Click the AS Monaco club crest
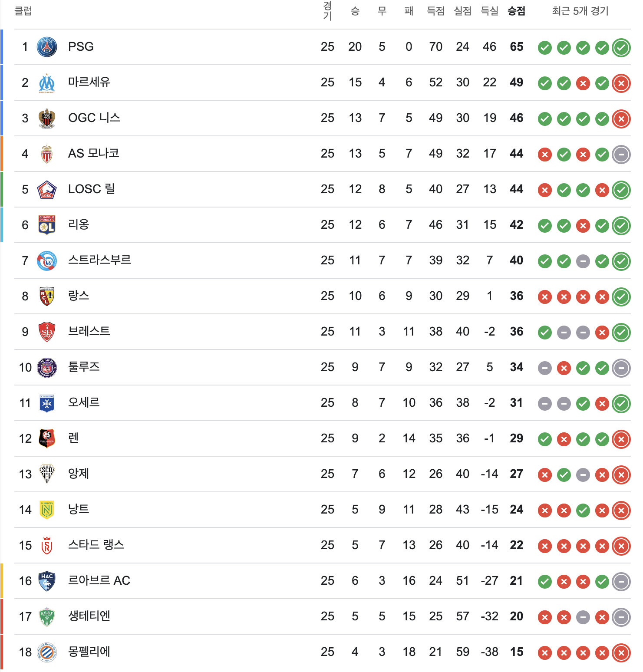643x672 pixels. pos(47,154)
